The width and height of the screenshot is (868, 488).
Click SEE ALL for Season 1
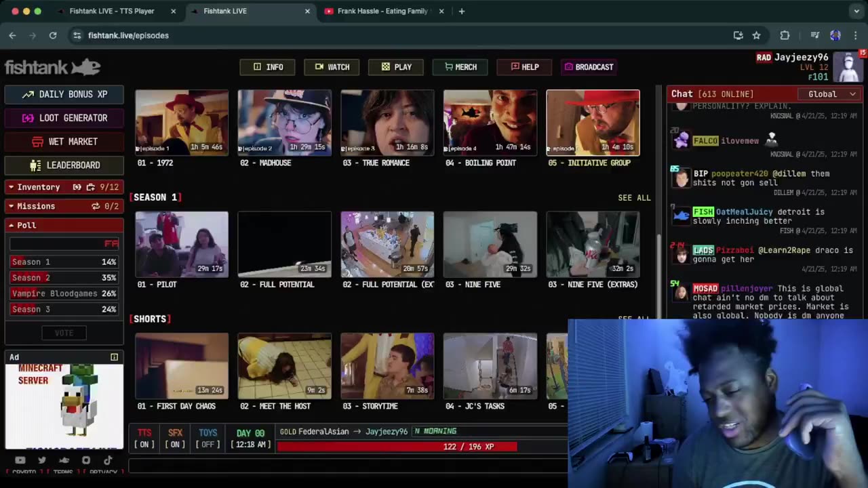pyautogui.click(x=634, y=198)
